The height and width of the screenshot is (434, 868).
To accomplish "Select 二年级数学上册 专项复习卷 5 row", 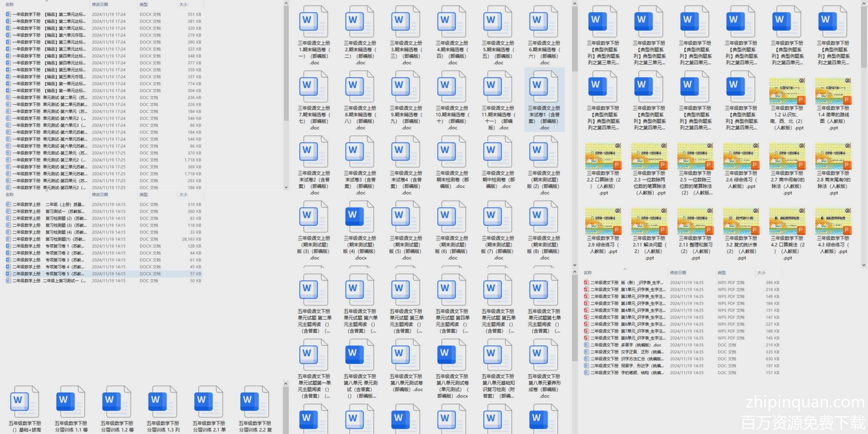I will click(65, 274).
